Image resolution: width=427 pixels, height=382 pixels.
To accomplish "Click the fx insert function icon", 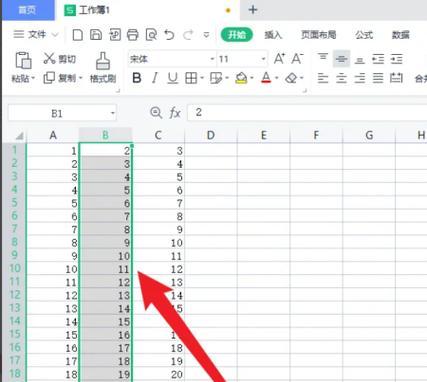I will point(175,113).
